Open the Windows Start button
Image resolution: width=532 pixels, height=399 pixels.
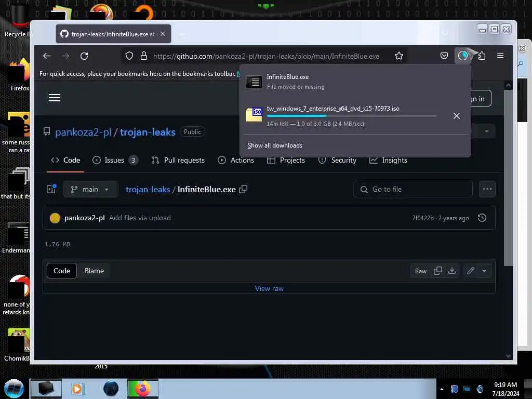pos(14,389)
